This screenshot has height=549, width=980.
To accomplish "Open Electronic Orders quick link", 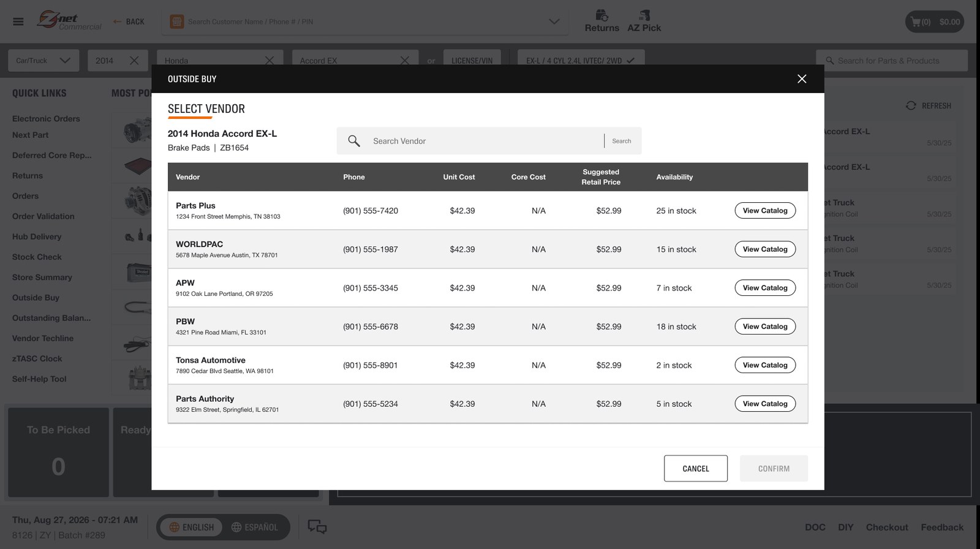I will coord(46,119).
